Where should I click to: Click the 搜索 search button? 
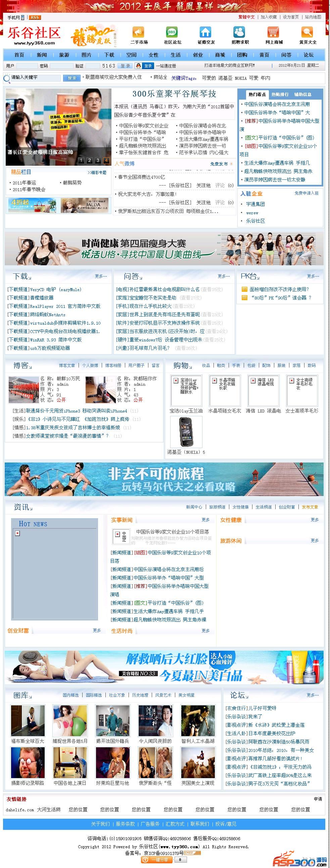click(72, 78)
